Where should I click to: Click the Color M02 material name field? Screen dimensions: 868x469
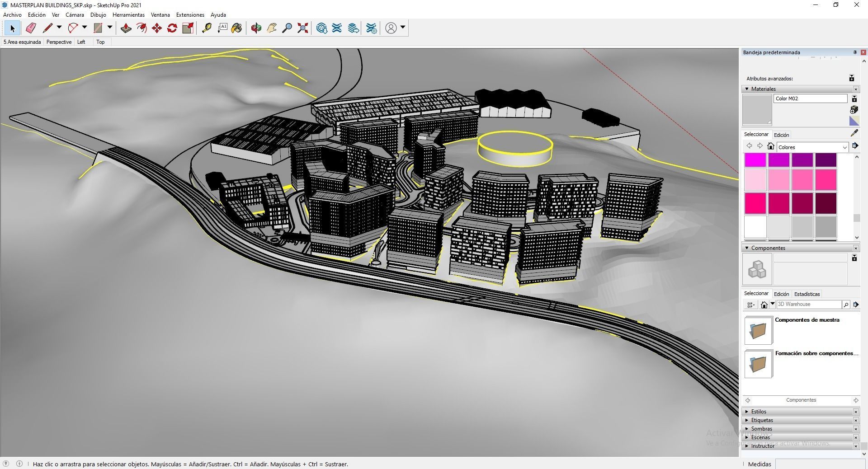tap(811, 98)
